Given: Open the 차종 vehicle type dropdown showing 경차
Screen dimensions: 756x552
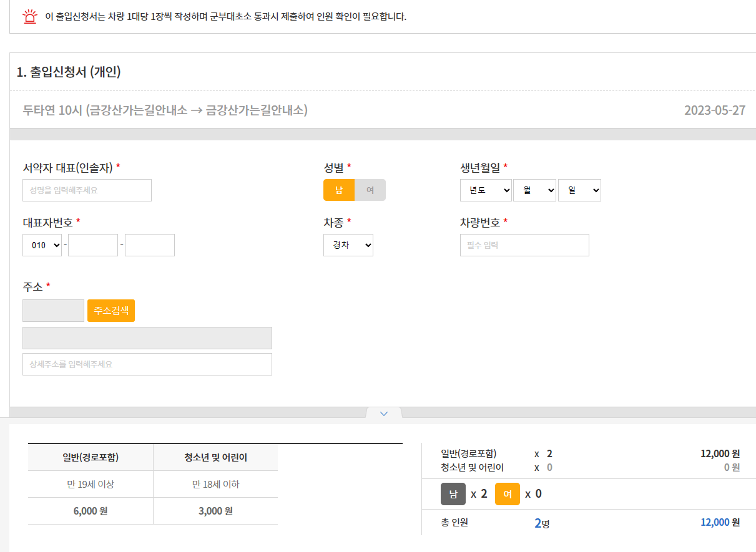Looking at the screenshot, I should pyautogui.click(x=348, y=245).
